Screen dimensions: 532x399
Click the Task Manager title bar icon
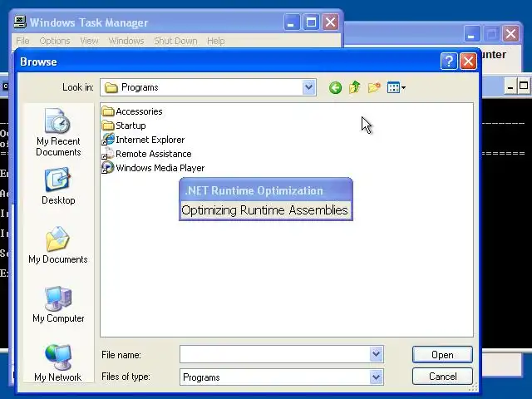point(20,22)
